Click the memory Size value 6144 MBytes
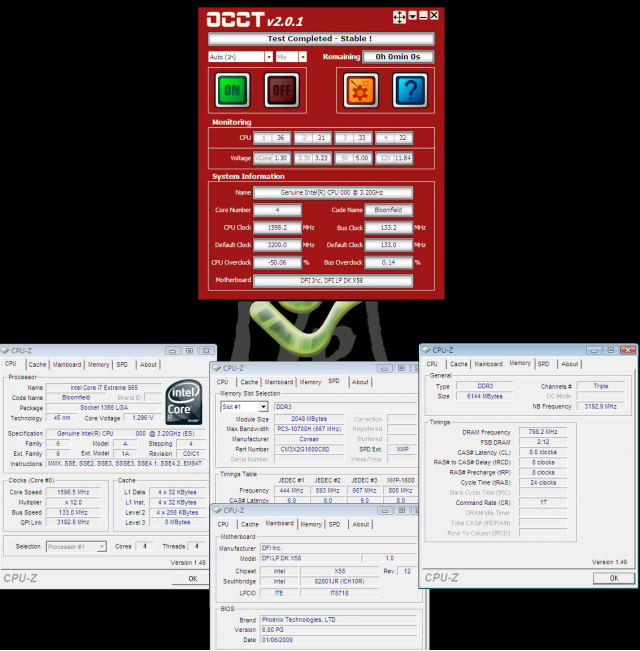The width and height of the screenshot is (640, 651). (x=484, y=396)
